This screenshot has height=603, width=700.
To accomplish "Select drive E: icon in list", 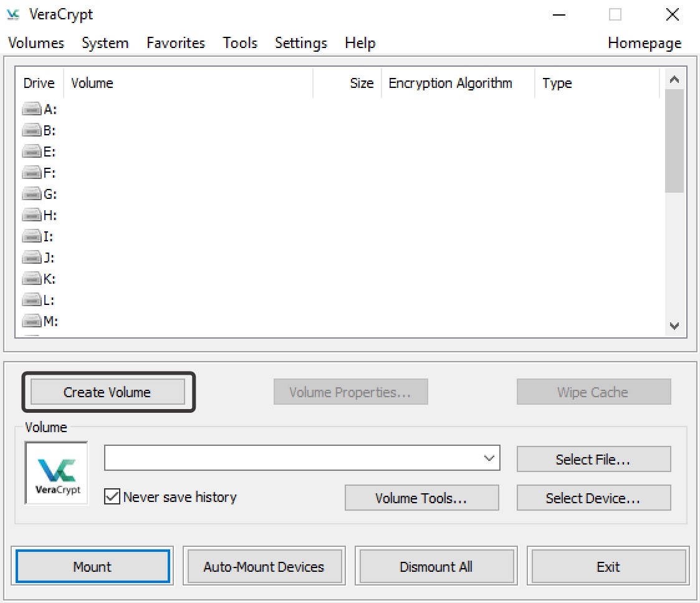I will (x=32, y=152).
